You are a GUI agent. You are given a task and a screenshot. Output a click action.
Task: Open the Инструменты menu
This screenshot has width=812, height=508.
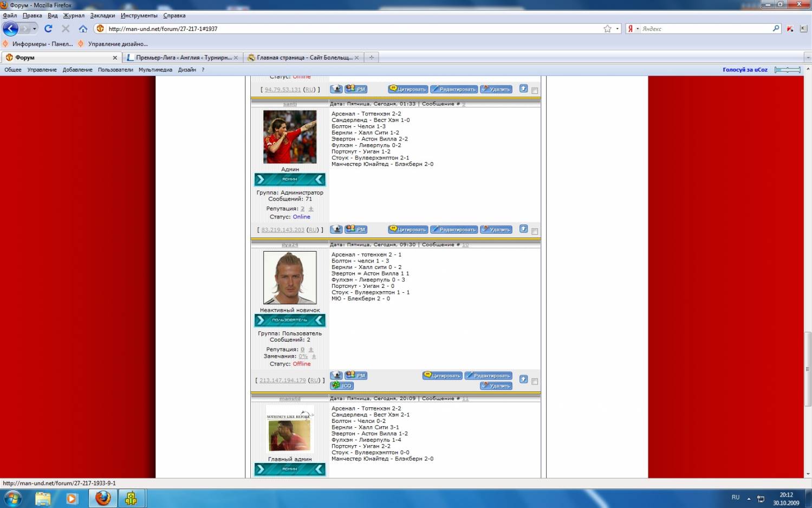[x=139, y=15]
